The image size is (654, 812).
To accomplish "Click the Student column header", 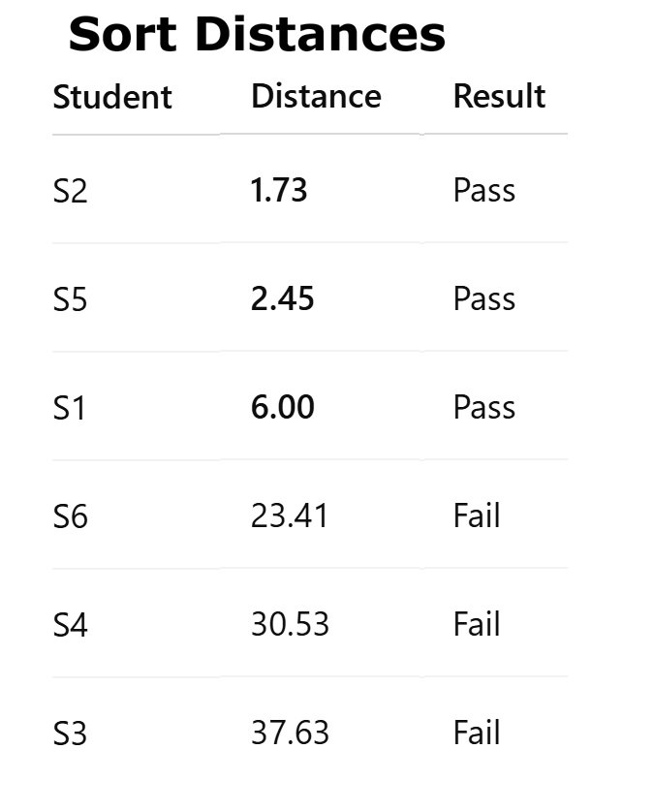I will point(112,97).
